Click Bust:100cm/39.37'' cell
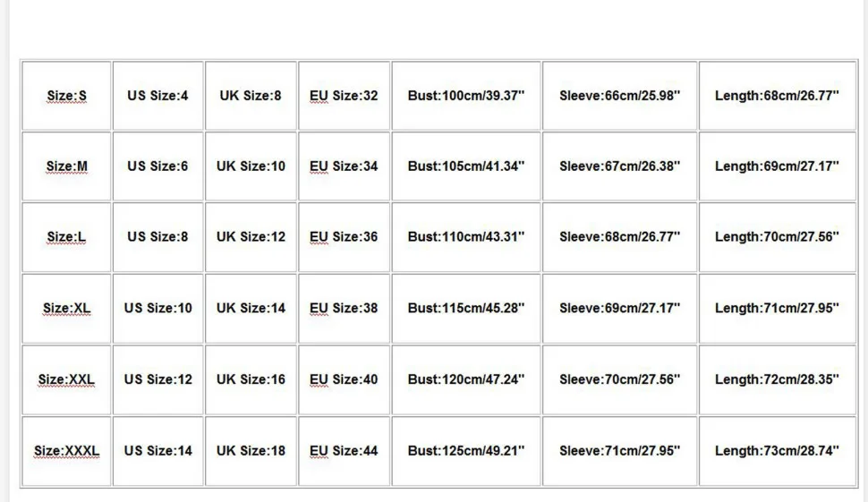Viewport: 868px width, 502px height. tap(466, 96)
